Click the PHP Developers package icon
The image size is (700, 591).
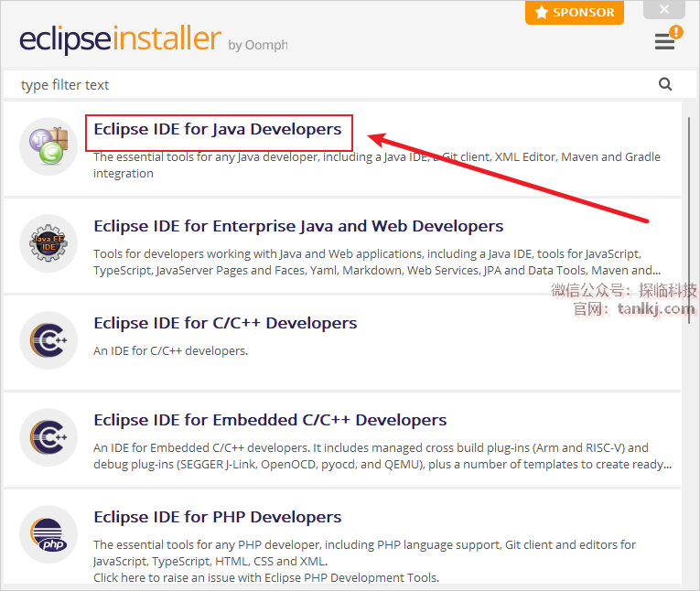[48, 535]
